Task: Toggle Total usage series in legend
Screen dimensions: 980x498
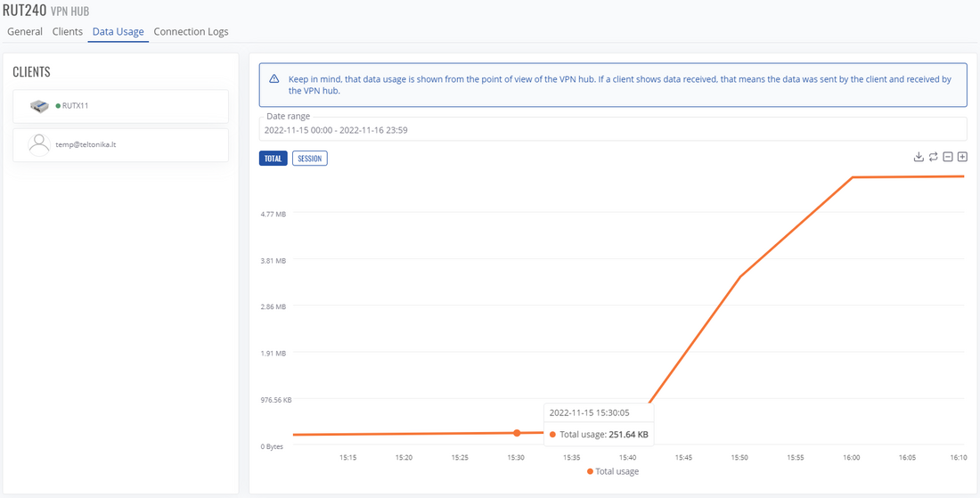Action: tap(613, 471)
